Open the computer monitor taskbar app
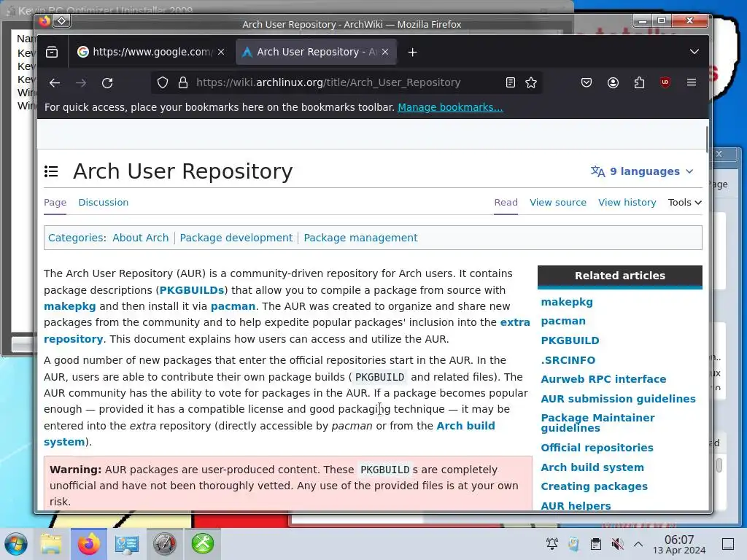Screen dimensions: 747x560 [x=127, y=544]
